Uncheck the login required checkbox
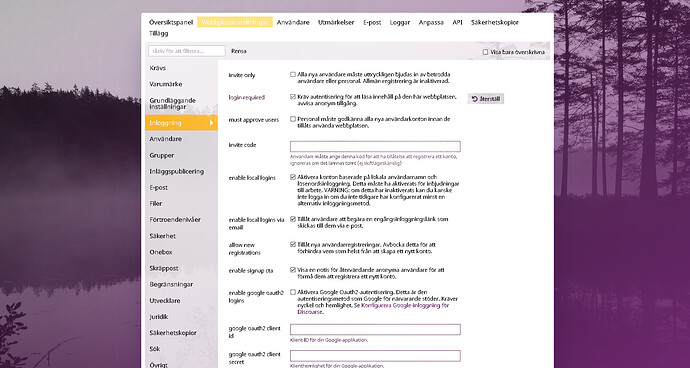The height and width of the screenshot is (368, 690). [293, 97]
